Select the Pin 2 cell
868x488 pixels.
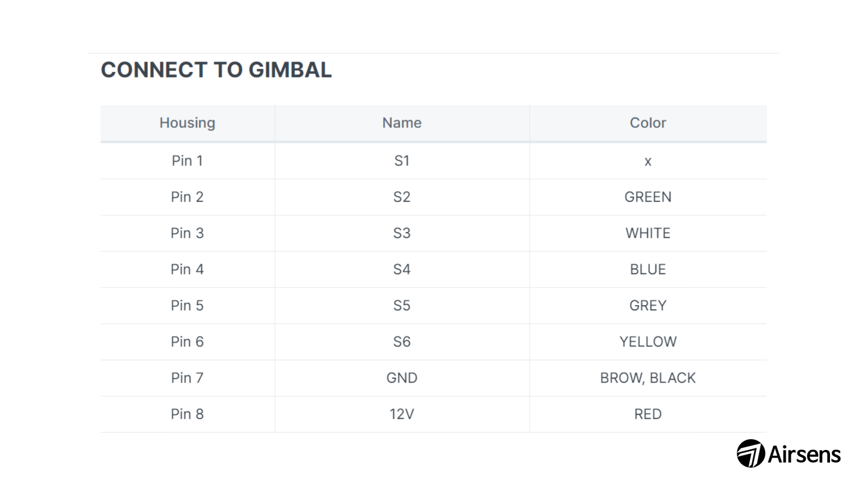click(187, 197)
